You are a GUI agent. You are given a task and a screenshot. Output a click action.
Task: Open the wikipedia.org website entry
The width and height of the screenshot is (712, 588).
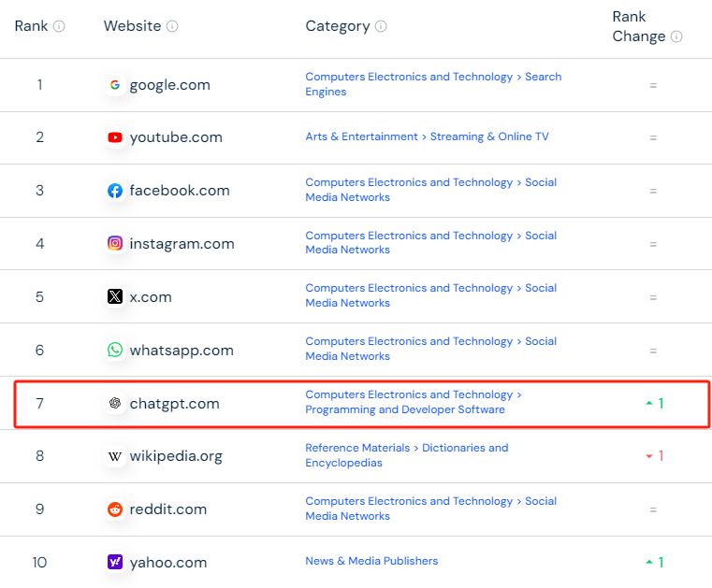point(176,456)
